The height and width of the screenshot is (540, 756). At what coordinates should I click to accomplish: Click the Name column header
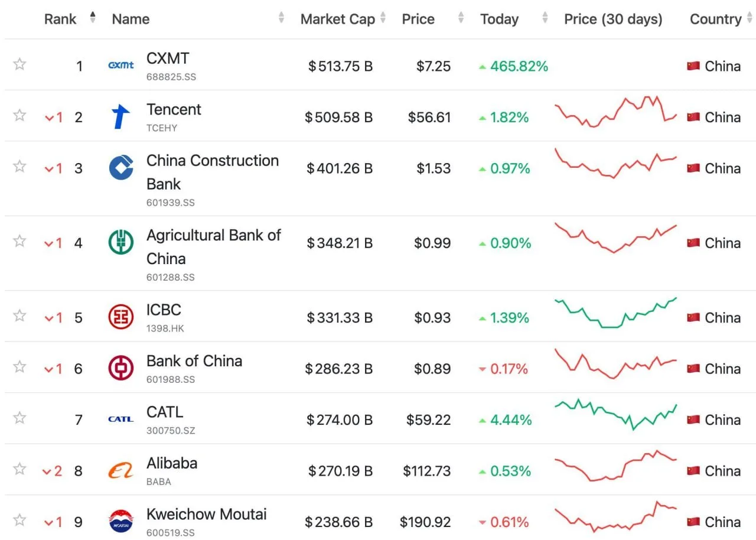coord(131,19)
